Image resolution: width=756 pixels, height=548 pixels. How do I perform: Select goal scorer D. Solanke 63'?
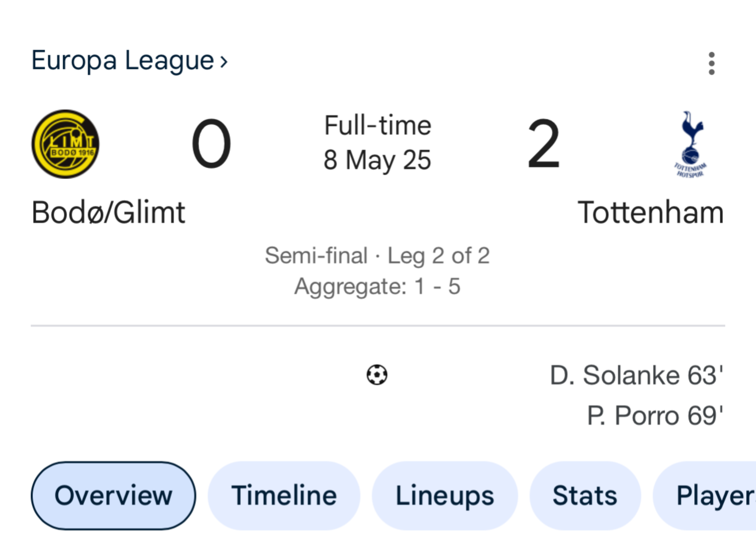[636, 375]
